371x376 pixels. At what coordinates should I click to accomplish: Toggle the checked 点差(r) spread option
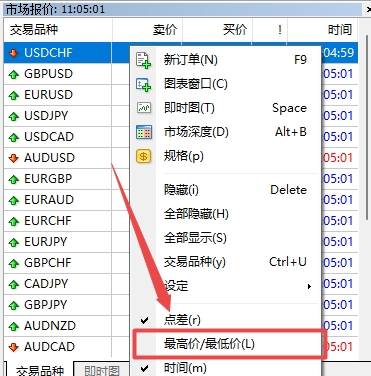(225, 320)
